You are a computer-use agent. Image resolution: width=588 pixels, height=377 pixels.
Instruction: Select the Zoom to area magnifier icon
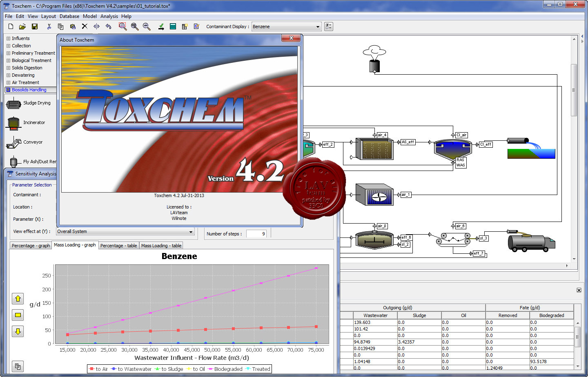[122, 27]
